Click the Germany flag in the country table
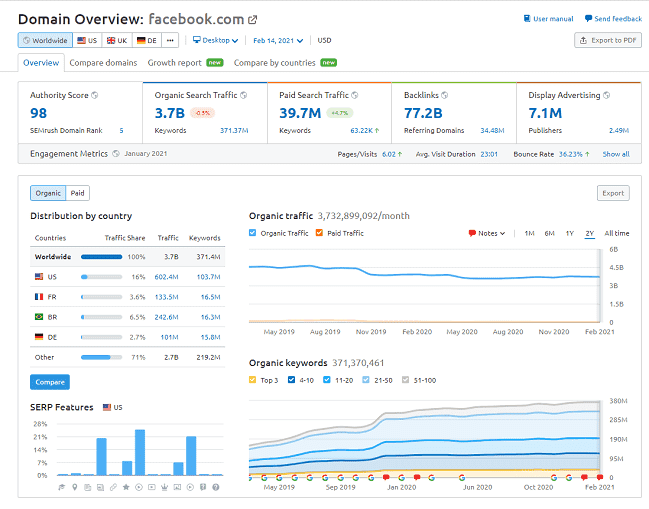The image size is (649, 509). (39, 337)
